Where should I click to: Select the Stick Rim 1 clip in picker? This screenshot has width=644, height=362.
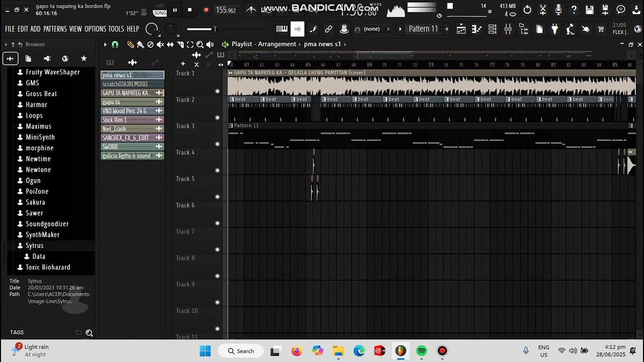click(132, 120)
